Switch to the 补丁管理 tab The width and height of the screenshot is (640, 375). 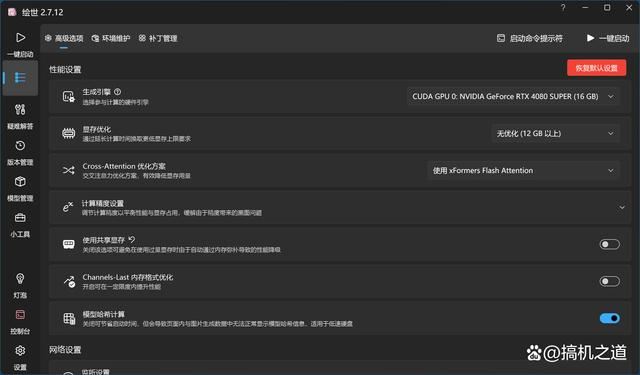click(158, 38)
